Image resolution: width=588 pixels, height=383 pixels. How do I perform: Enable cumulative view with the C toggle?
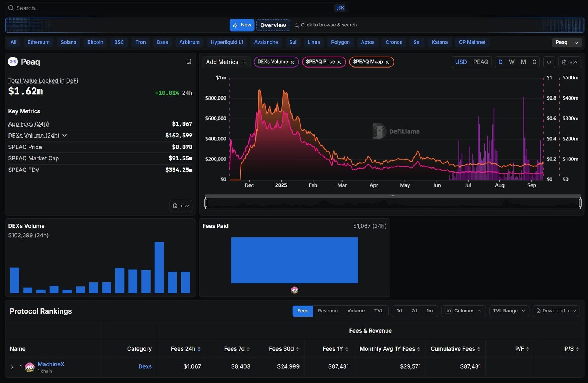pyautogui.click(x=534, y=62)
